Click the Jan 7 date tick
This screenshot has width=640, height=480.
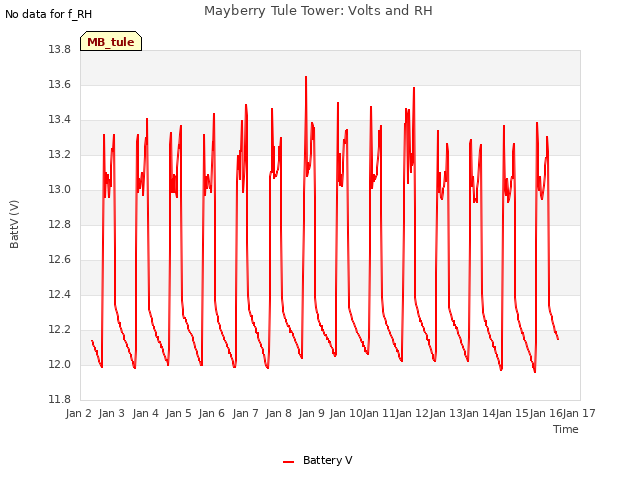(x=245, y=413)
